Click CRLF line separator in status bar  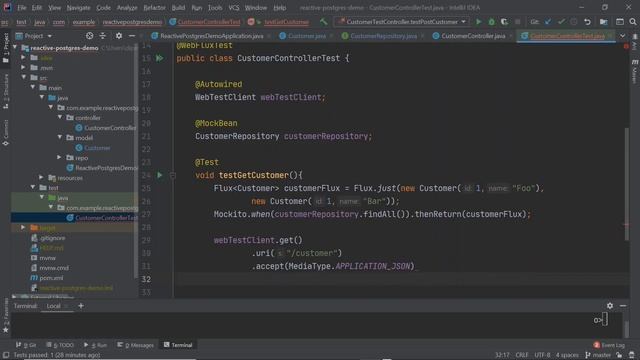(x=522, y=355)
